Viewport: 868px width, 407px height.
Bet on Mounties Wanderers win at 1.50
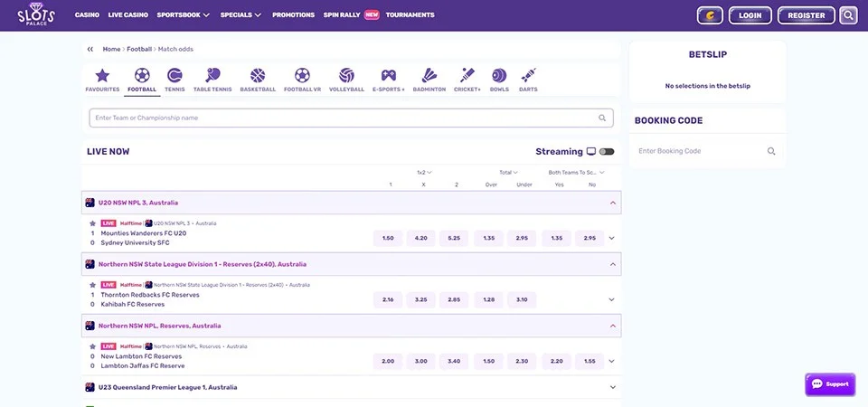tap(388, 238)
